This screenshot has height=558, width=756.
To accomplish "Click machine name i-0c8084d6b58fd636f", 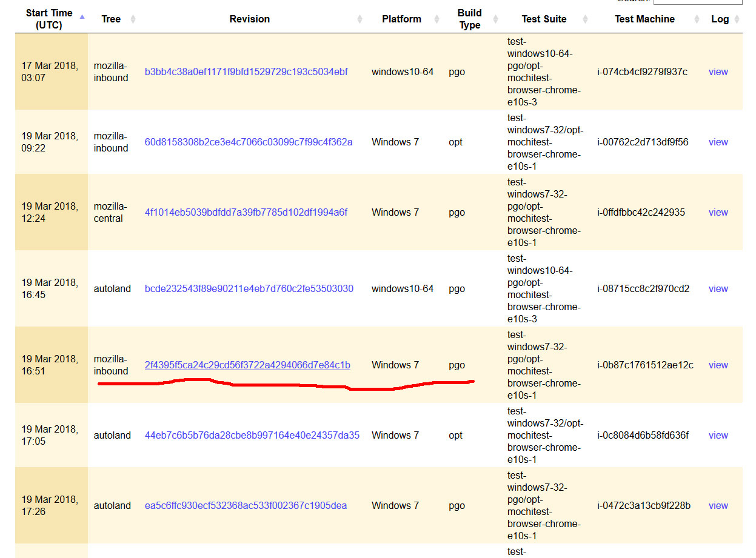I will 643,435.
